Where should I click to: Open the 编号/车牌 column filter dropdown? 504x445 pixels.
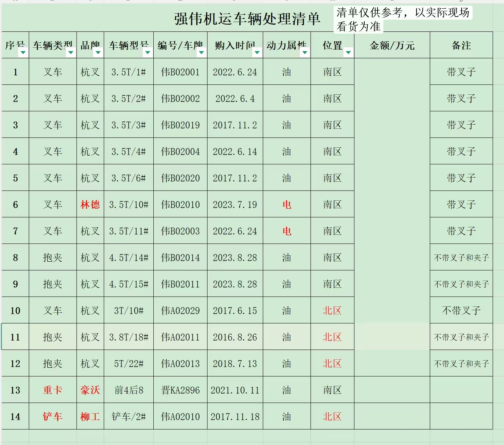pos(201,53)
